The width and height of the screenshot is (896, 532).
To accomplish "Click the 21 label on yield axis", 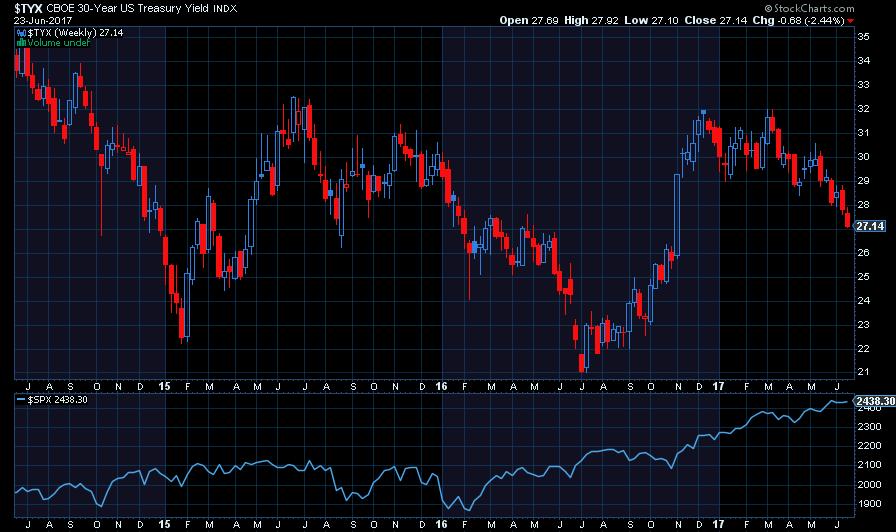I will pos(863,371).
